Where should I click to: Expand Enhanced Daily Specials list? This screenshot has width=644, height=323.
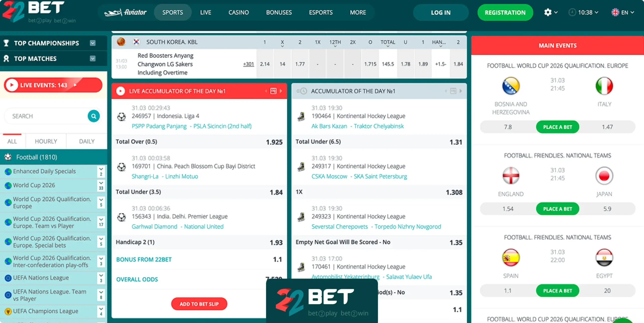(x=101, y=172)
